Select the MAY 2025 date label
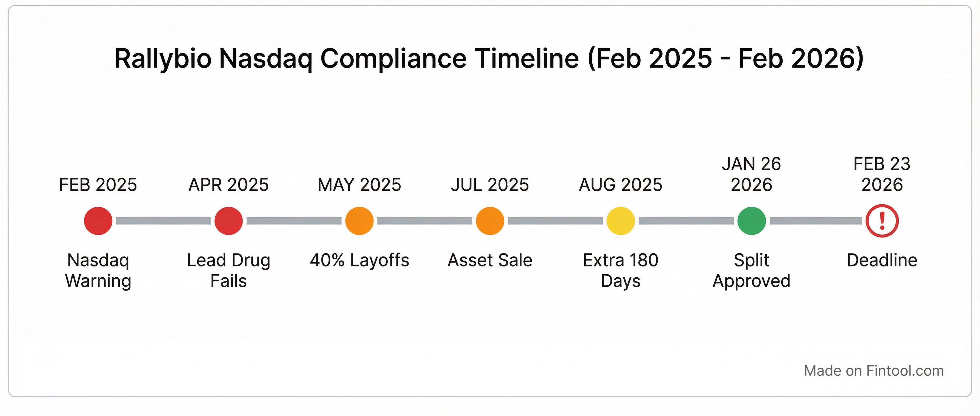This screenshot has width=980, height=416. pos(359,185)
